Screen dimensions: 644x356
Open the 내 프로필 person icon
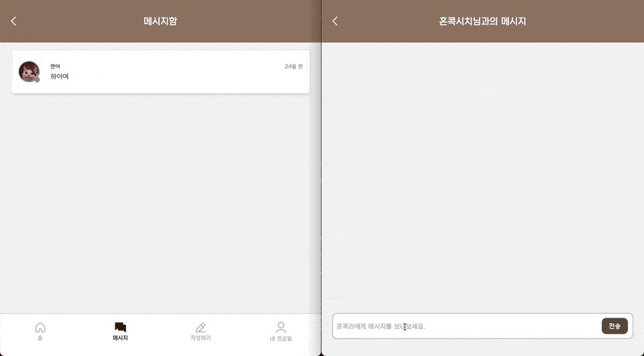281,327
